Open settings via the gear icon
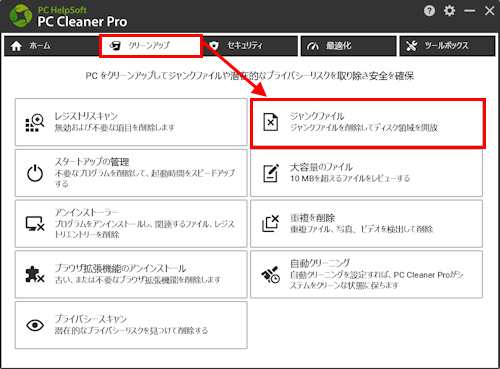Screen dimensions: 500x369 449,11
